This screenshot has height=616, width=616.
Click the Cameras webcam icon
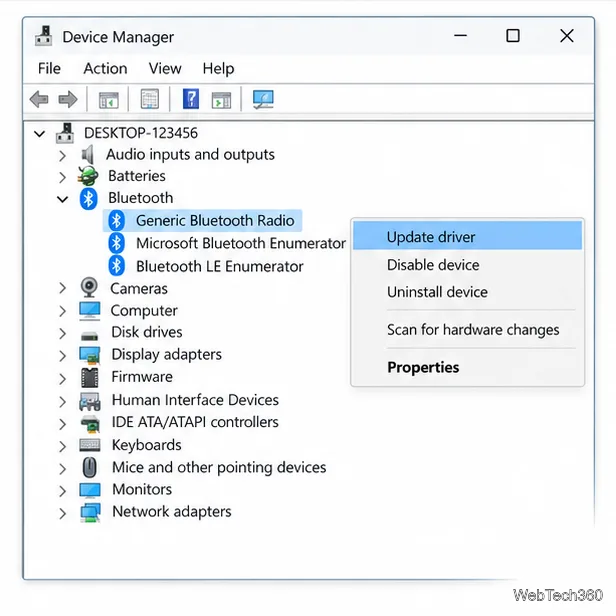point(89,288)
